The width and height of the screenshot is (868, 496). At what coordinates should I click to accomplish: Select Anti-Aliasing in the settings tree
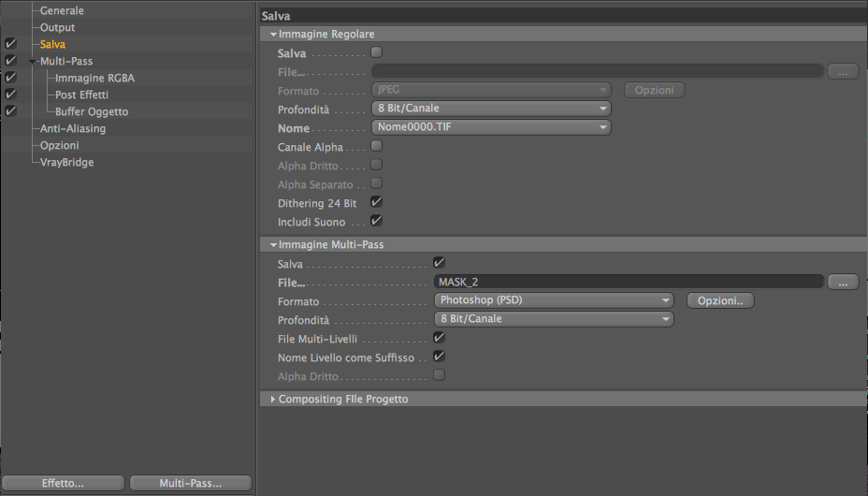pyautogui.click(x=73, y=128)
